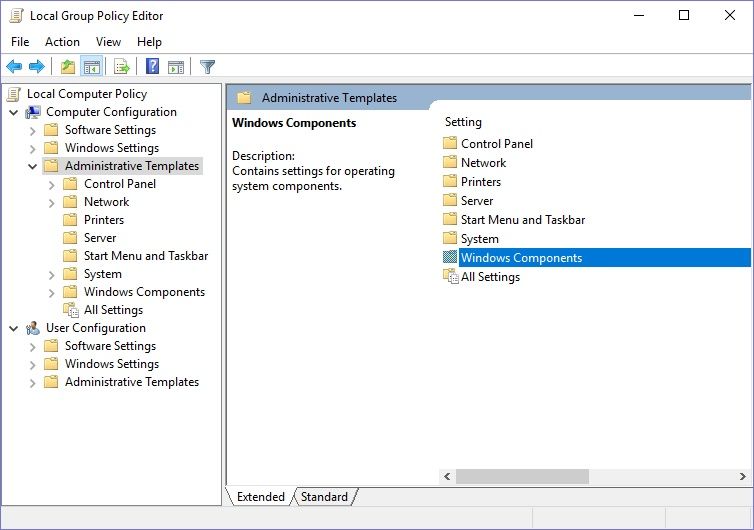
Task: Click the Computer Configuration computer icon
Action: pyautogui.click(x=33, y=112)
